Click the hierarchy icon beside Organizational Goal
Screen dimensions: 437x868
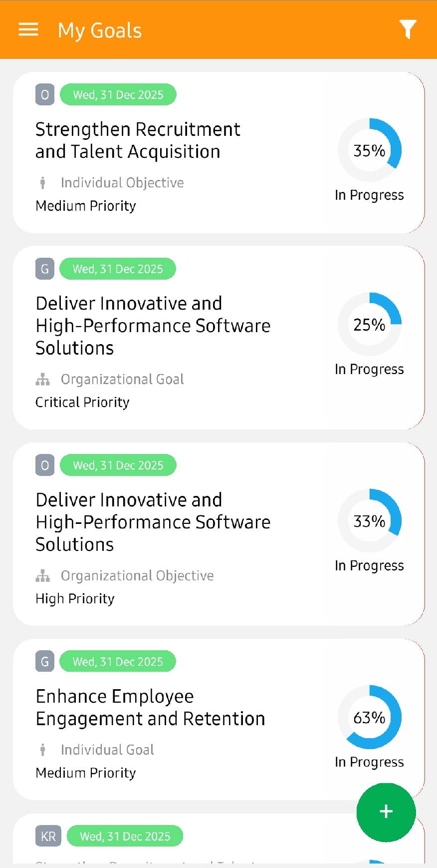click(43, 380)
